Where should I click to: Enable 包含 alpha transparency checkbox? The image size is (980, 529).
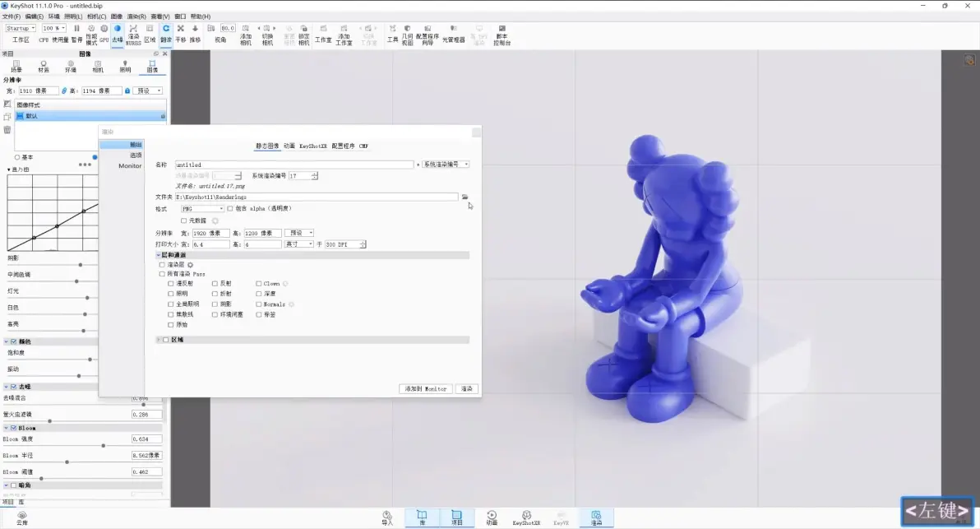pyautogui.click(x=230, y=209)
